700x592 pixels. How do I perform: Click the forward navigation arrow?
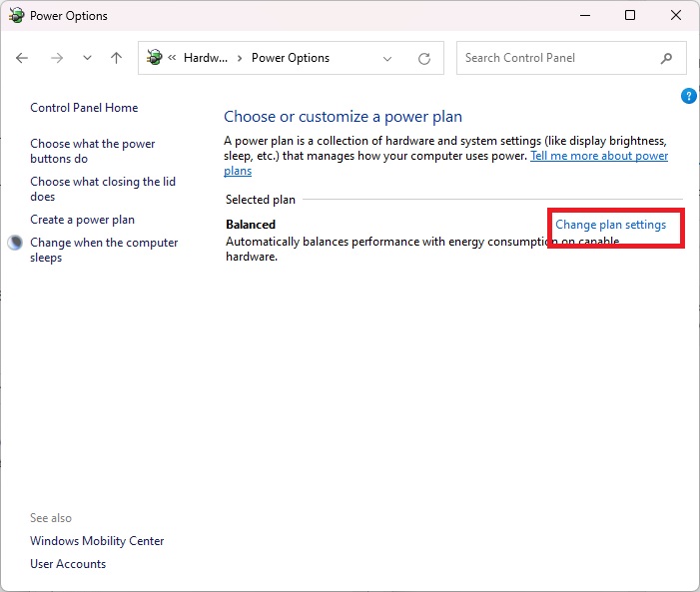(x=57, y=58)
